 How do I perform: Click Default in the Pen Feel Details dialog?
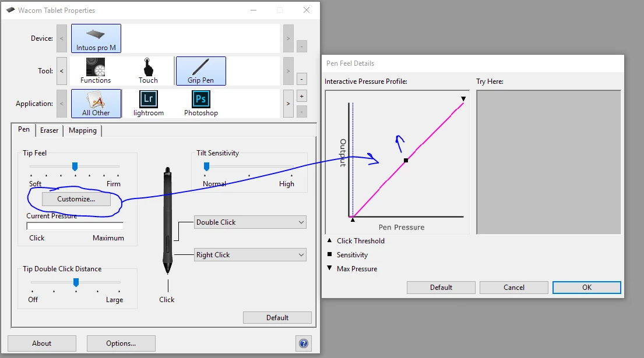pyautogui.click(x=441, y=288)
